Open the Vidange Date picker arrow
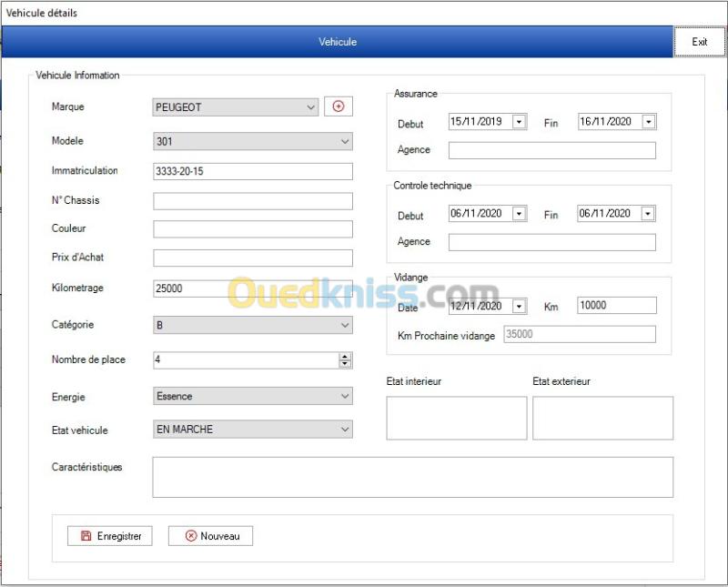Image resolution: width=728 pixels, height=587 pixels. tap(519, 306)
